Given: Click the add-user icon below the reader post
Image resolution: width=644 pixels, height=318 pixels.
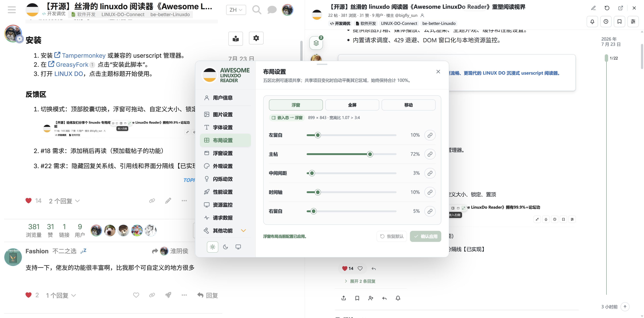Looking at the screenshot, I should (x=371, y=298).
